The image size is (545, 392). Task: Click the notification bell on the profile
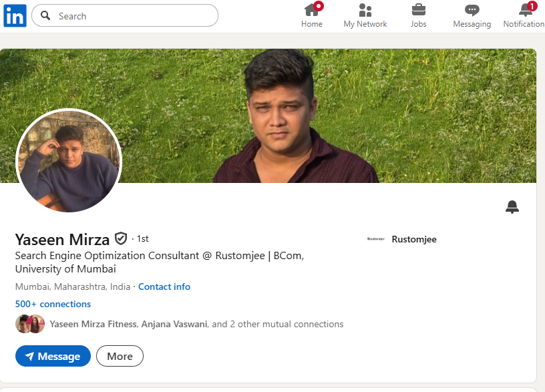click(512, 207)
